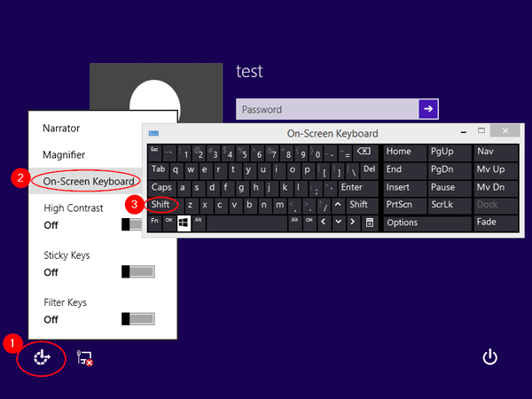Viewport: 532px width, 399px height.
Task: Click the Fade key
Action: (497, 222)
